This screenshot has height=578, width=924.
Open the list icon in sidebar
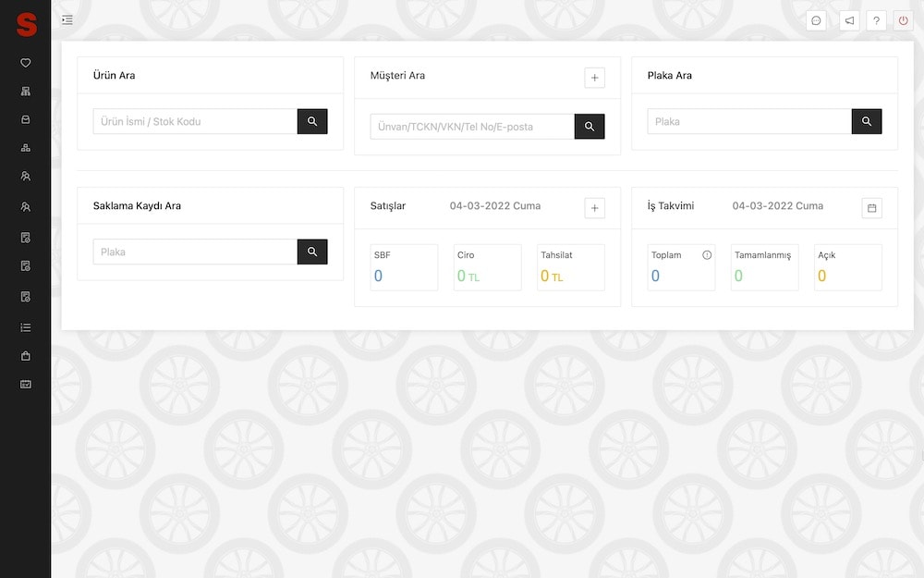coord(26,327)
